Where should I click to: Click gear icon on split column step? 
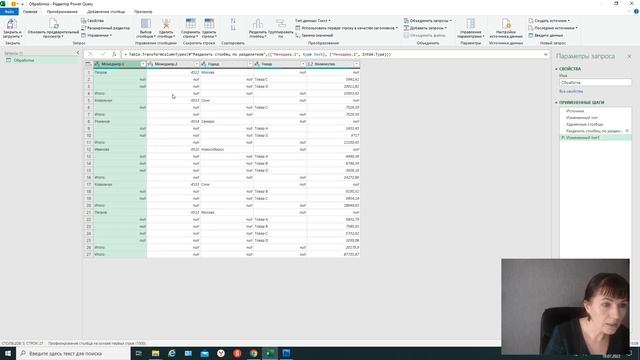[627, 131]
